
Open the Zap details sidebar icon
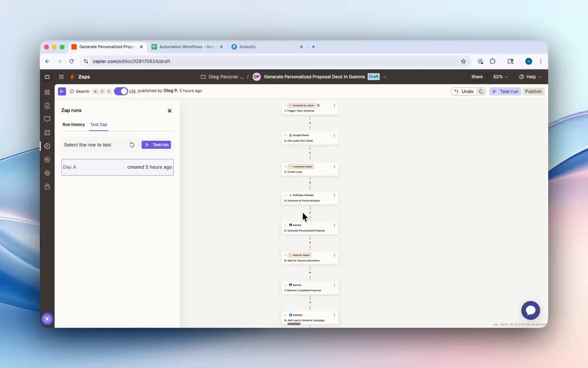pos(47,106)
